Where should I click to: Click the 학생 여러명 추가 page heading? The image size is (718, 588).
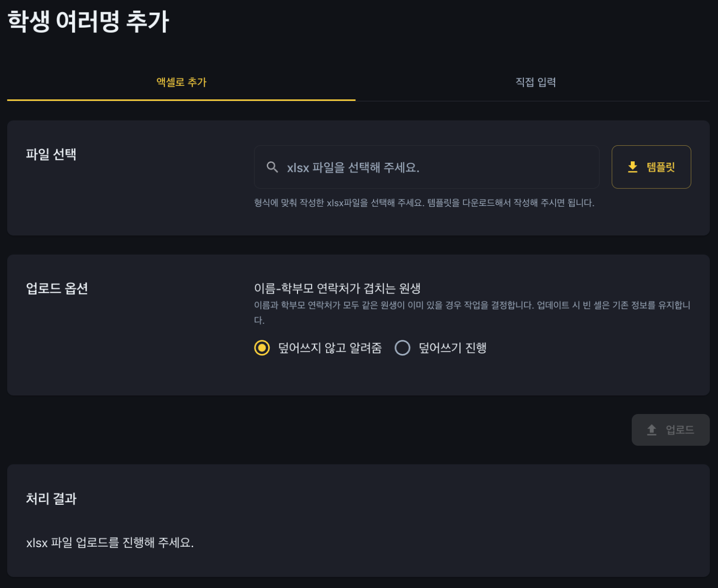[x=88, y=22]
